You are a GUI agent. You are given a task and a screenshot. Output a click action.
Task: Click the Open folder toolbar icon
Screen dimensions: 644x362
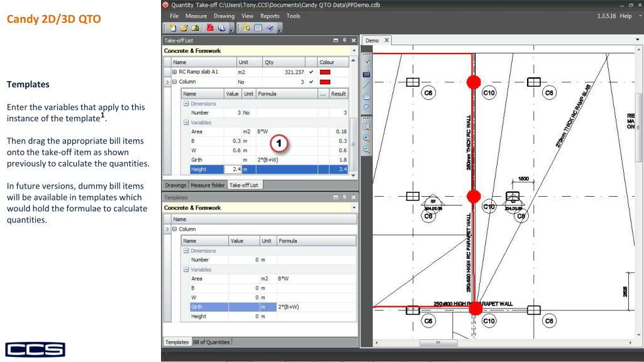click(184, 28)
